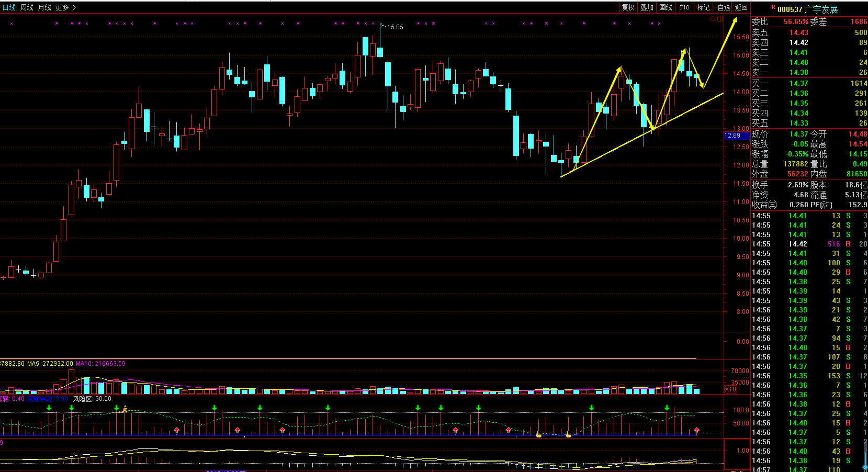Image resolution: width=868 pixels, height=472 pixels.
Task: Click the 叠加 overlay button
Action: pos(647,7)
